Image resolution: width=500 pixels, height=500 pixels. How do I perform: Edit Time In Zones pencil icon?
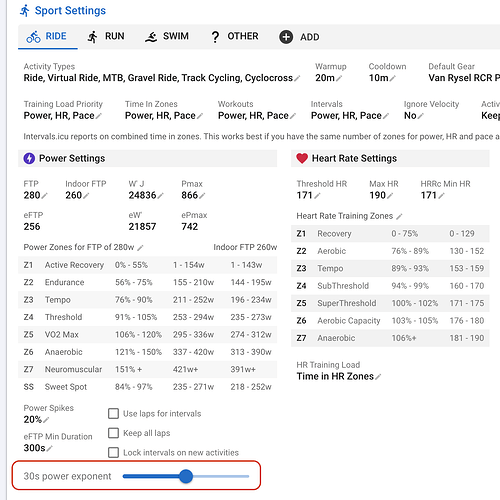(x=200, y=116)
